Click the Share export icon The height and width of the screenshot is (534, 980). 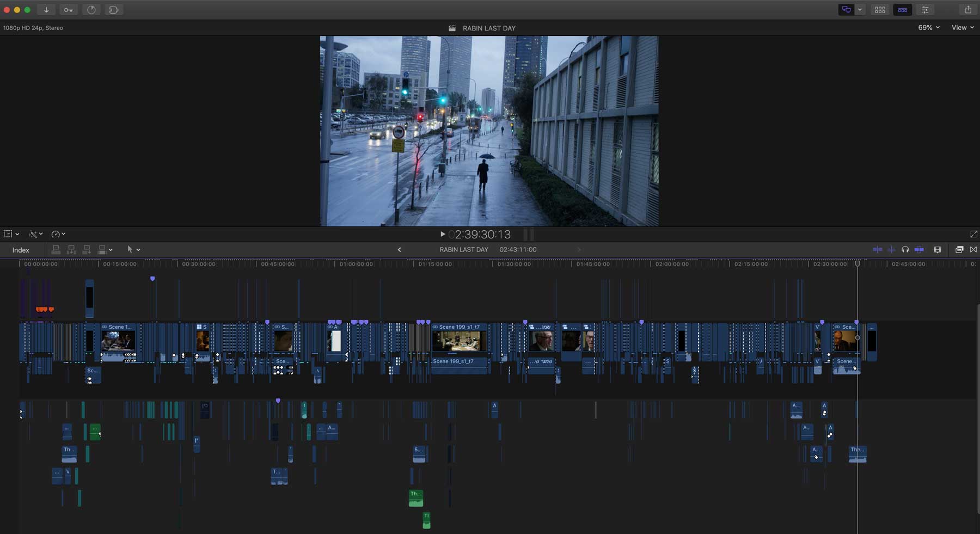[968, 10]
